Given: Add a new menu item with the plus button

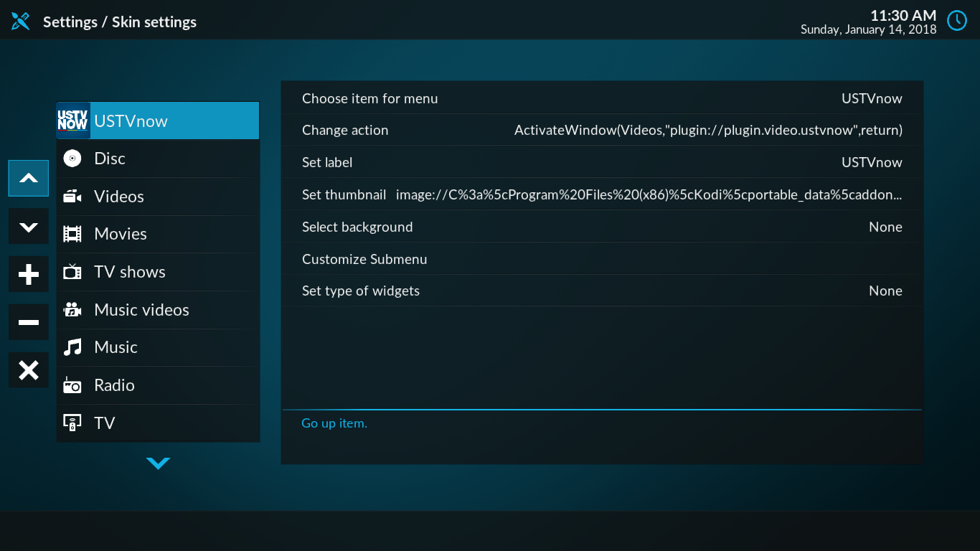Looking at the screenshot, I should click(x=28, y=274).
